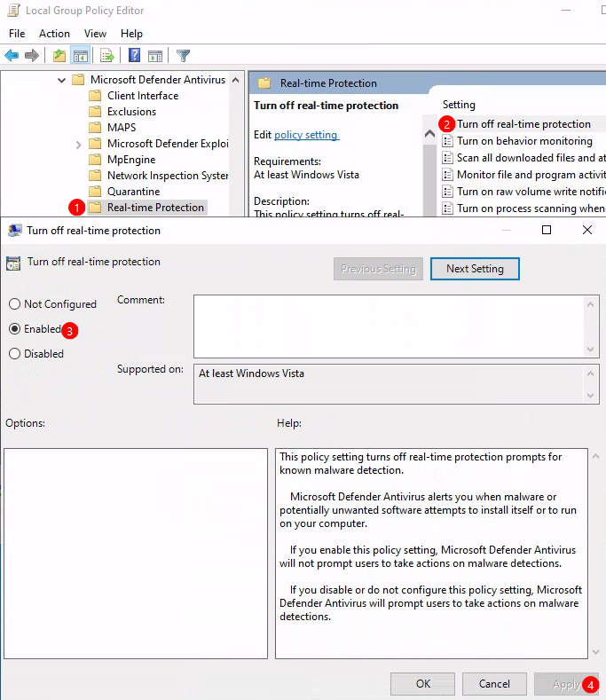Select the Client Interface tree item
Image resolution: width=606 pixels, height=700 pixels.
pos(143,96)
